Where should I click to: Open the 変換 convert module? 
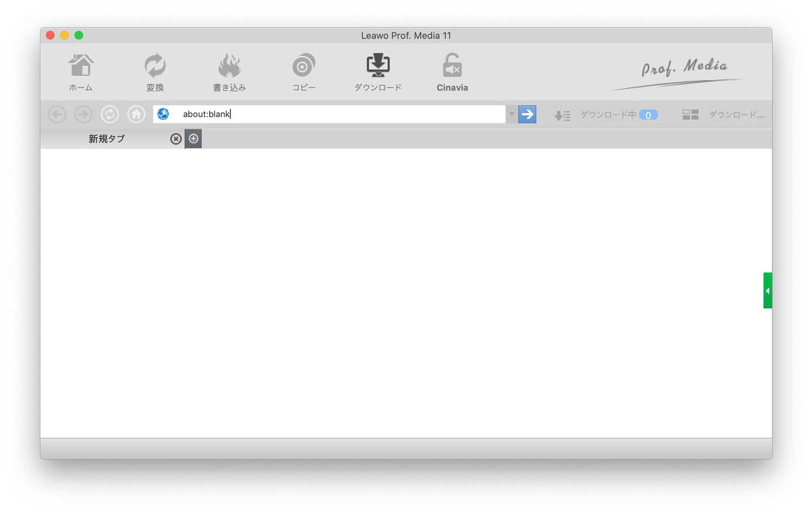[155, 72]
